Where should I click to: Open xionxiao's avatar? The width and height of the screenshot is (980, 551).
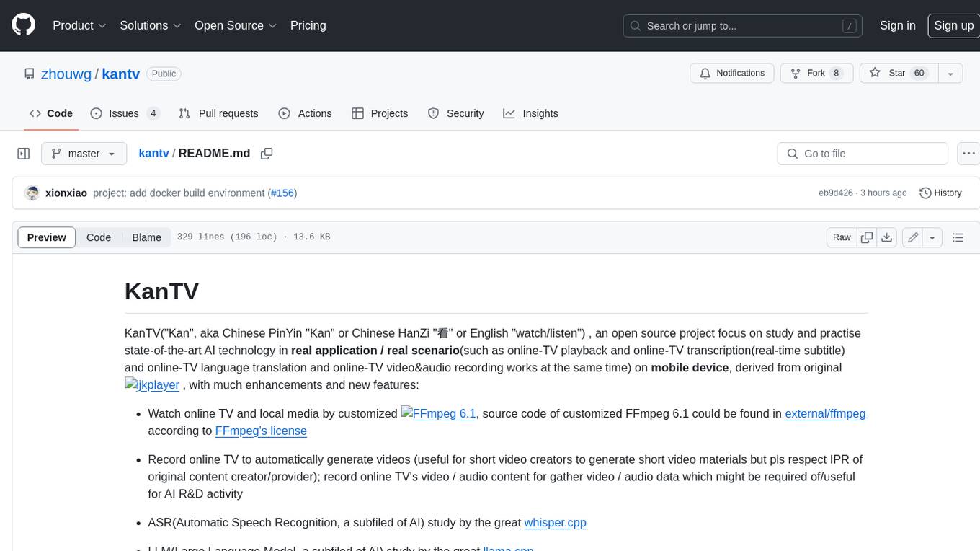coord(32,193)
